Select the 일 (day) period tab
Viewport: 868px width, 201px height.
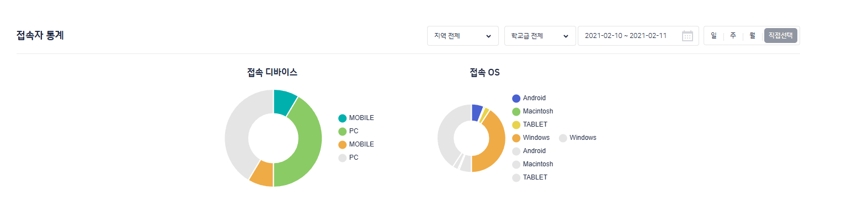(x=713, y=35)
